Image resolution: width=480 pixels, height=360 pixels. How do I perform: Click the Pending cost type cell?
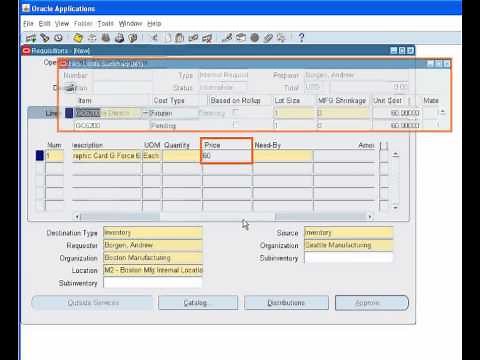pyautogui.click(x=173, y=126)
